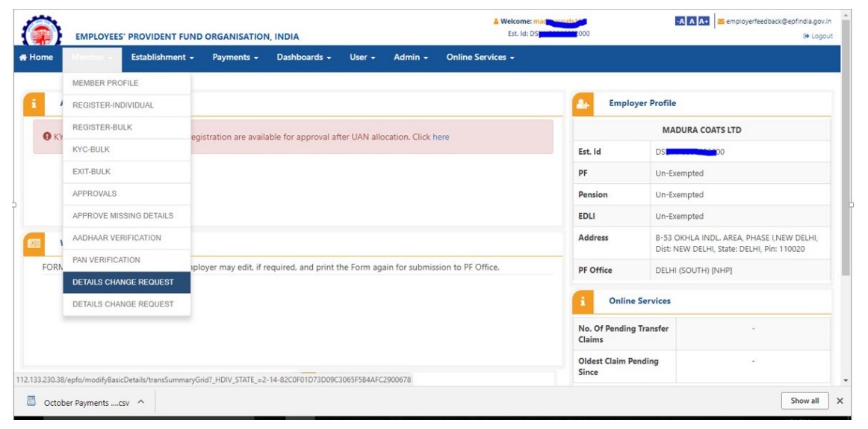Click the orange info icon in left panel
Screen dimensions: 868x429
click(34, 104)
